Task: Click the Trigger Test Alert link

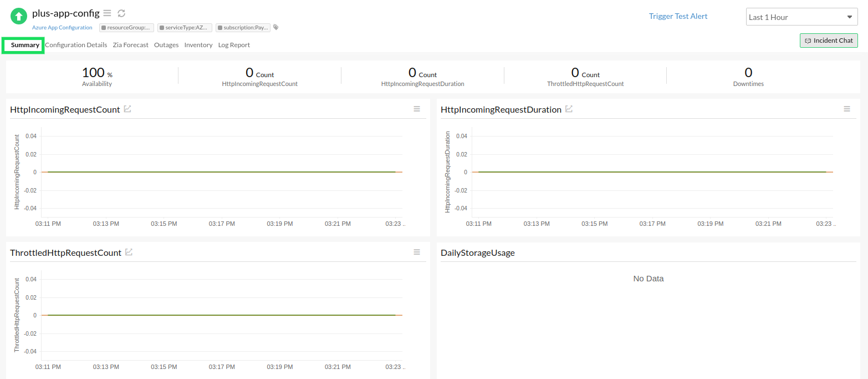Action: (678, 16)
